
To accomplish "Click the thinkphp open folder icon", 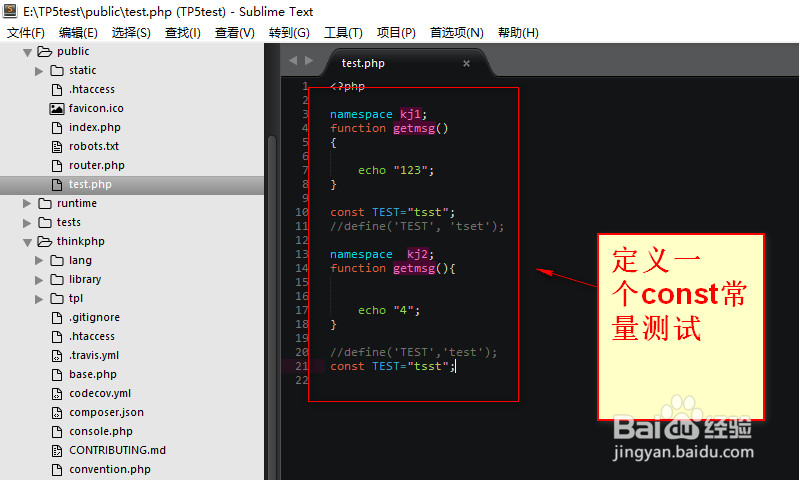I will point(45,242).
